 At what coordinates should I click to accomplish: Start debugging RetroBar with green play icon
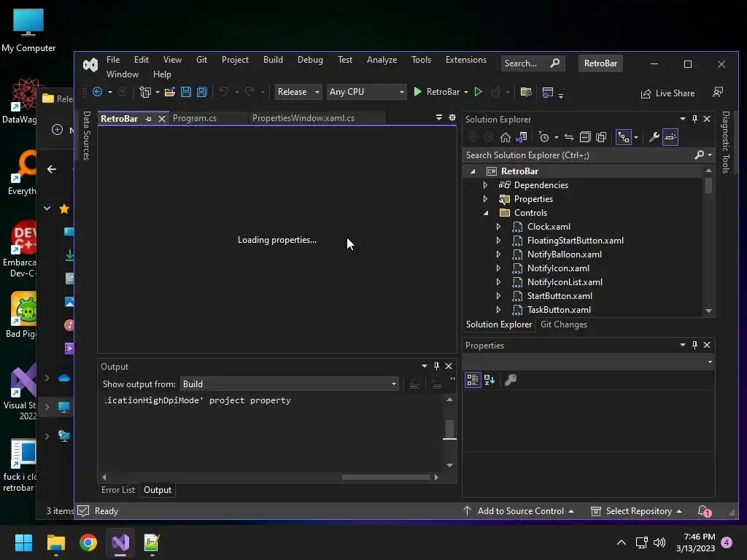[417, 92]
